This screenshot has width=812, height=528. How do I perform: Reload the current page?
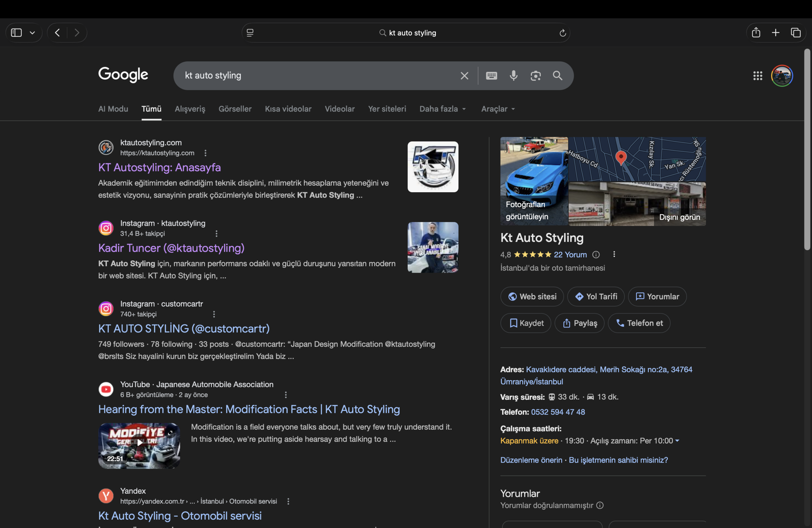(562, 33)
